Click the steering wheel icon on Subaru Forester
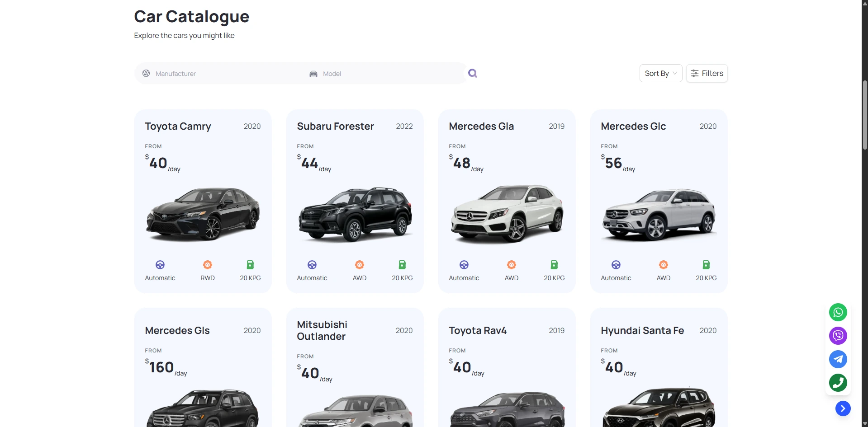Screen dimensions: 868x427 click(x=312, y=265)
